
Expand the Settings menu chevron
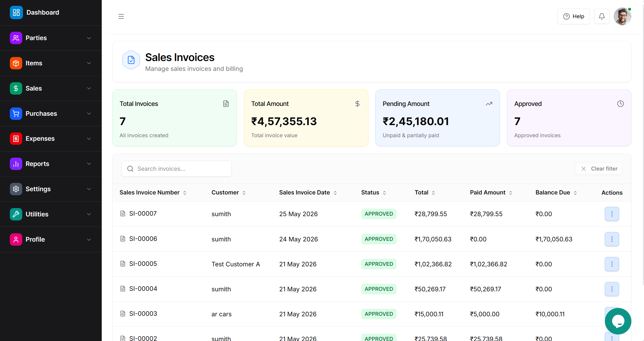(89, 189)
